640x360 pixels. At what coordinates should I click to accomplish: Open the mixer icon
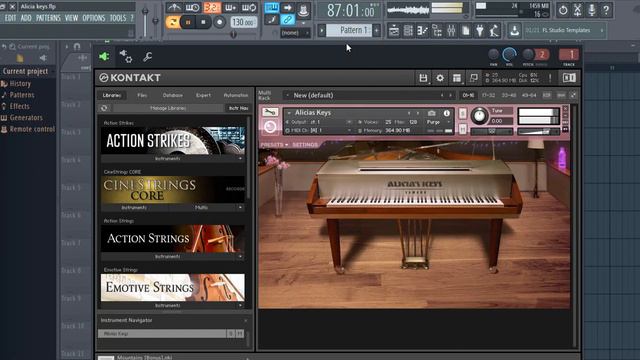pos(451,31)
